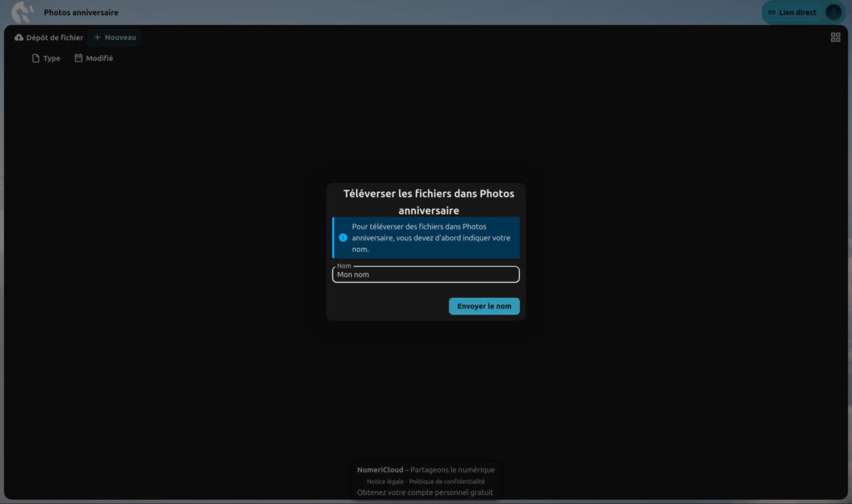The image size is (852, 504).
Task: Click the Lien direct button
Action: coord(793,12)
